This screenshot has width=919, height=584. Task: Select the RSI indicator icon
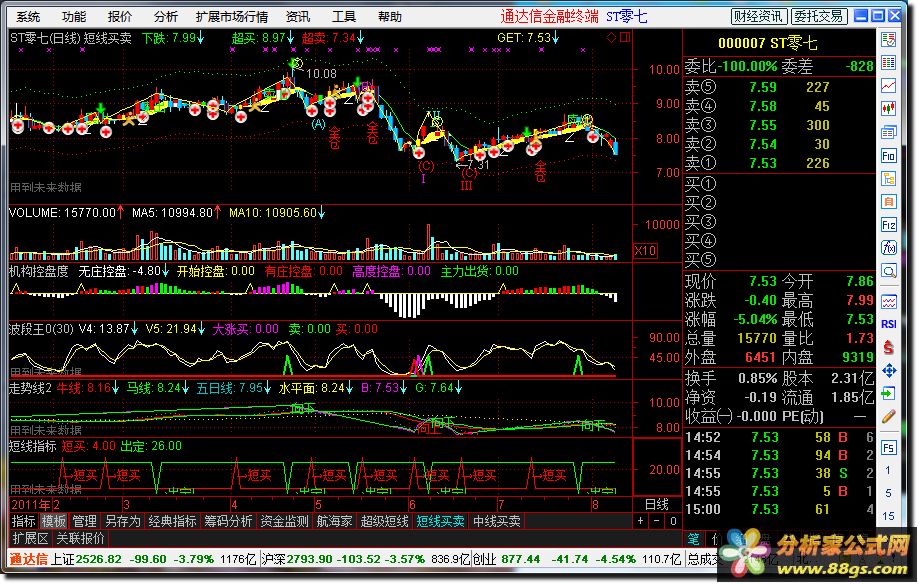[889, 324]
